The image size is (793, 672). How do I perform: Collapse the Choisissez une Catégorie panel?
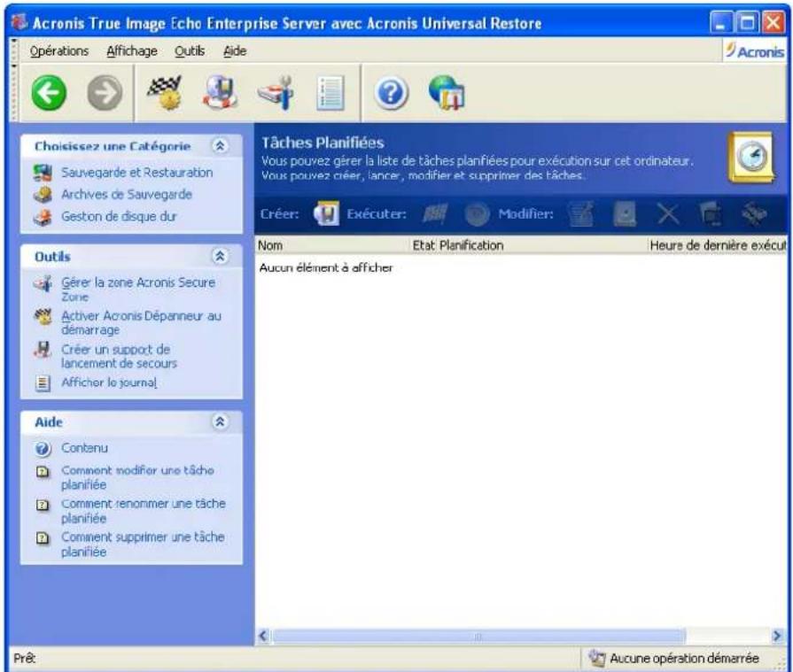220,146
